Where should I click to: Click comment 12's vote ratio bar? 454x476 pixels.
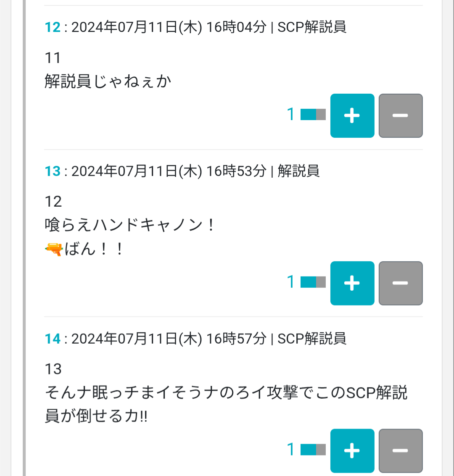(x=313, y=115)
